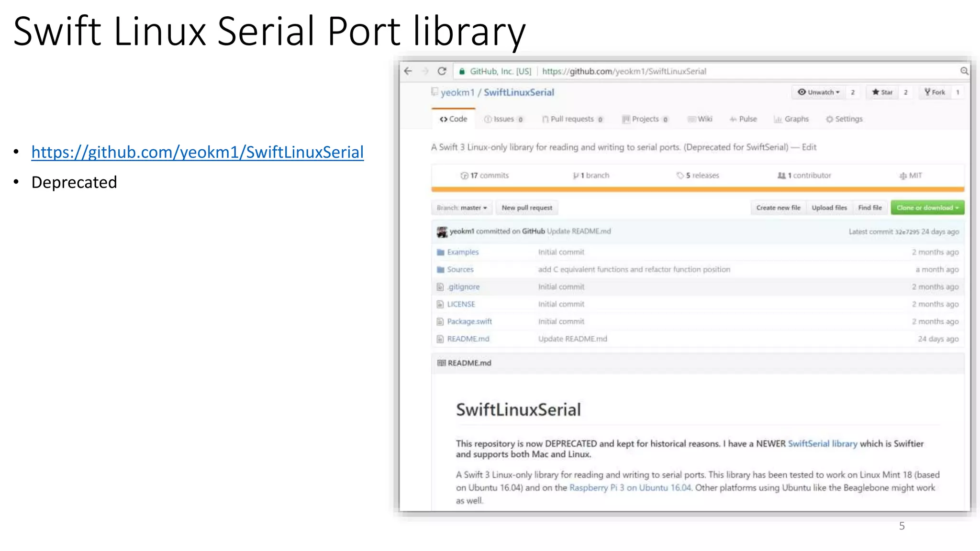This screenshot has width=980, height=551.
Task: Open the repository Settings tab
Action: pos(844,119)
